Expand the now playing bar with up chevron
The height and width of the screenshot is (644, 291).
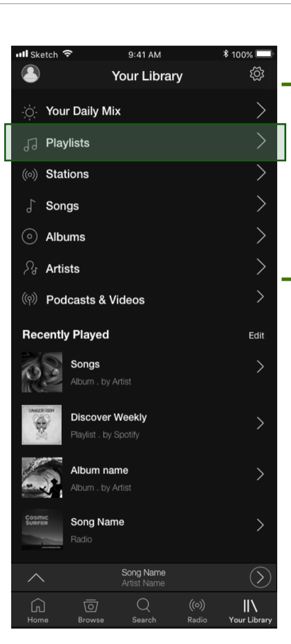[36, 578]
